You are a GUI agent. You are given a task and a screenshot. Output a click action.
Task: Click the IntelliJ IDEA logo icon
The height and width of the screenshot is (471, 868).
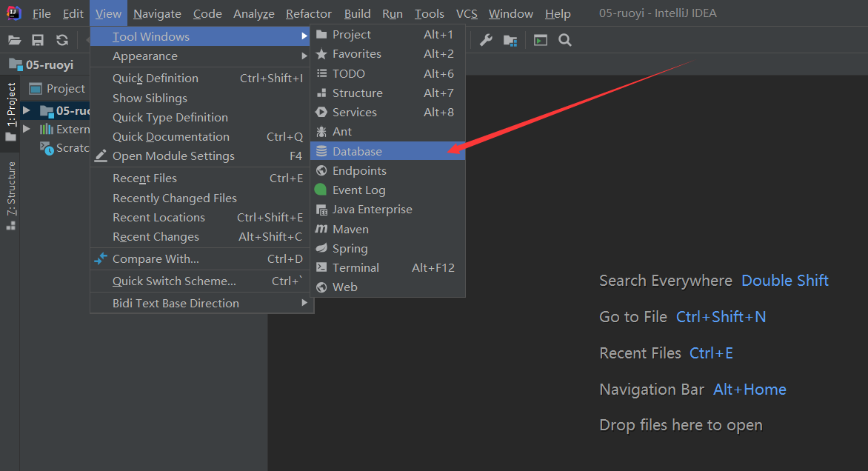click(13, 13)
